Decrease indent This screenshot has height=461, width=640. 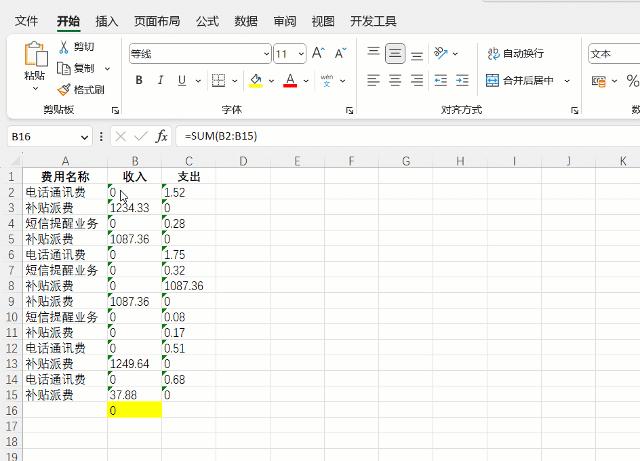pyautogui.click(x=441, y=80)
